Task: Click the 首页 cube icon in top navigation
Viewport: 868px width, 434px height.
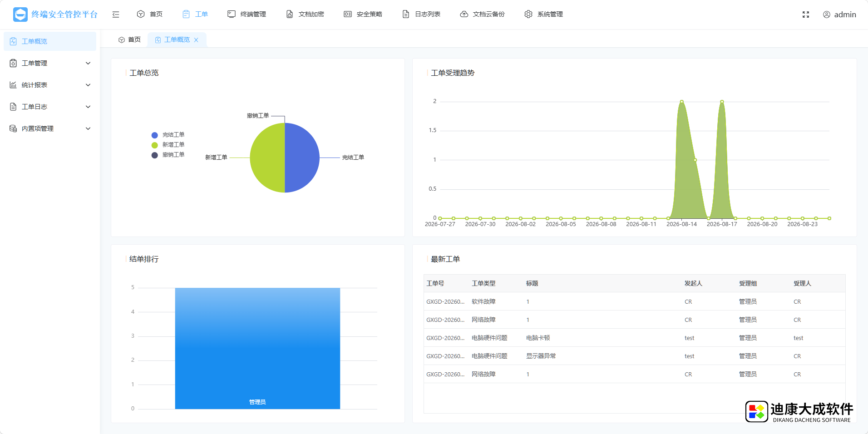Action: pyautogui.click(x=141, y=14)
